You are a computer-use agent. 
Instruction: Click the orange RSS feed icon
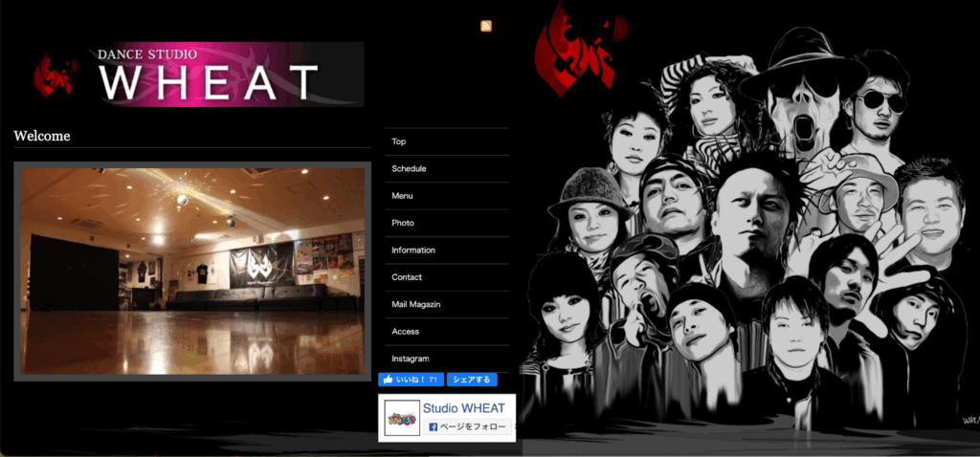(x=486, y=26)
